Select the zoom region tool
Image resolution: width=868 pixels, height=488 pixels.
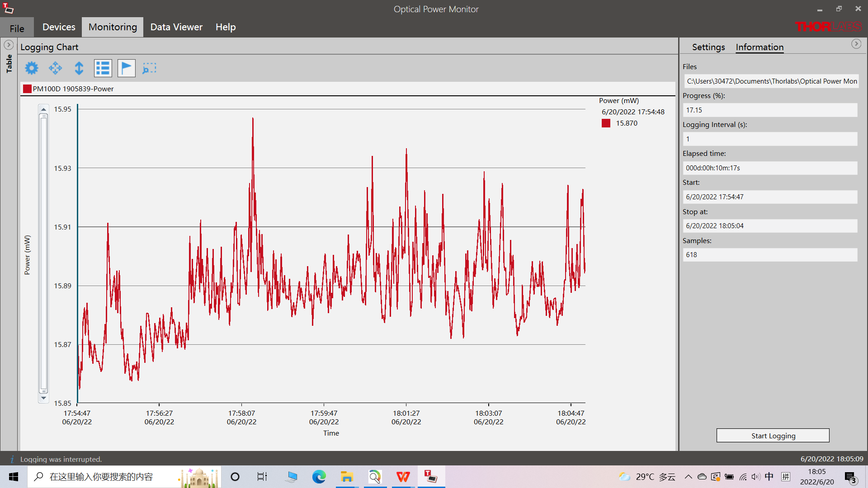[x=150, y=68]
